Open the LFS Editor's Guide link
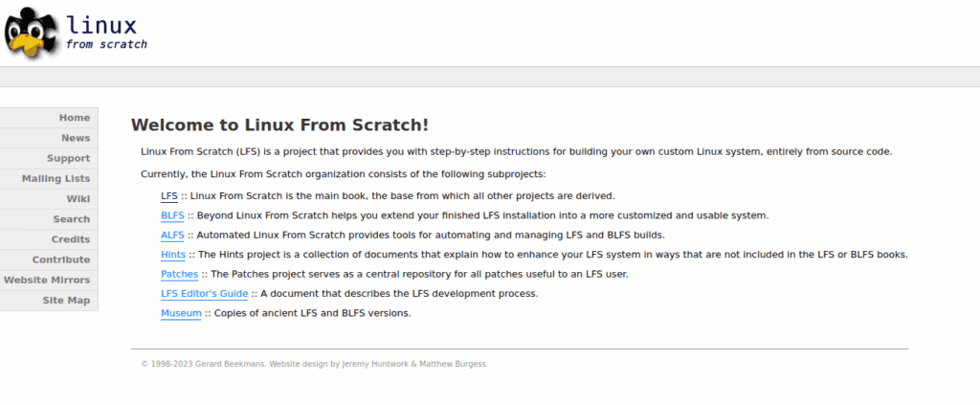Screen dimensions: 980x405 [x=204, y=294]
